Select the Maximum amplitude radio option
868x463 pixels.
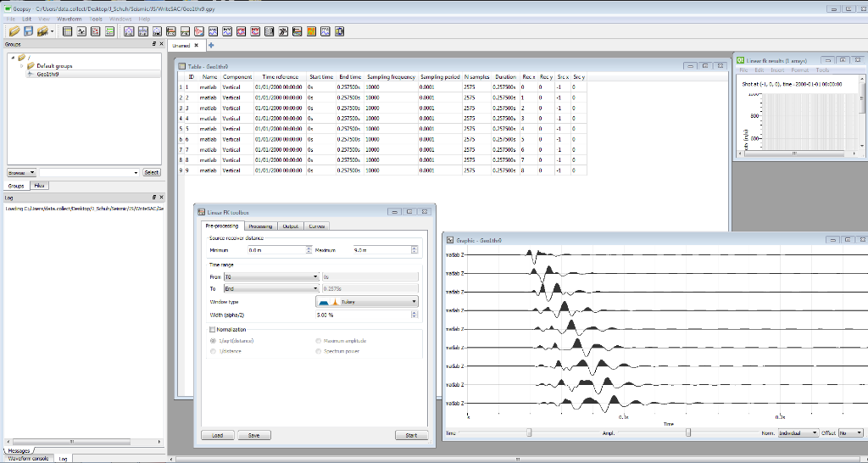(319, 340)
